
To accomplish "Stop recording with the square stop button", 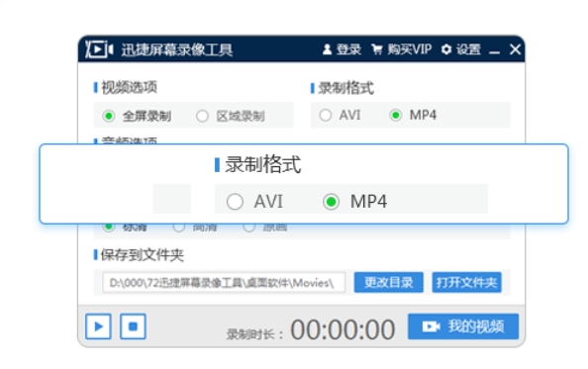I will (x=133, y=326).
